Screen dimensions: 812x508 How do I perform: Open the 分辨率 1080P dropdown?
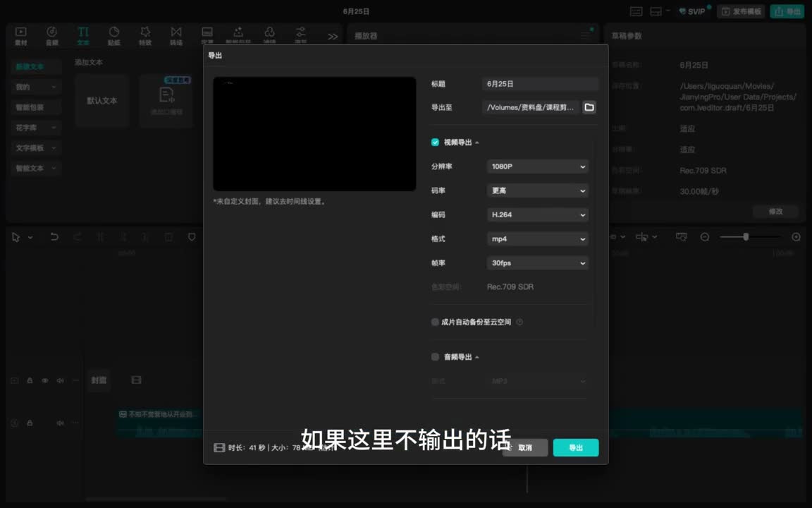(x=538, y=167)
